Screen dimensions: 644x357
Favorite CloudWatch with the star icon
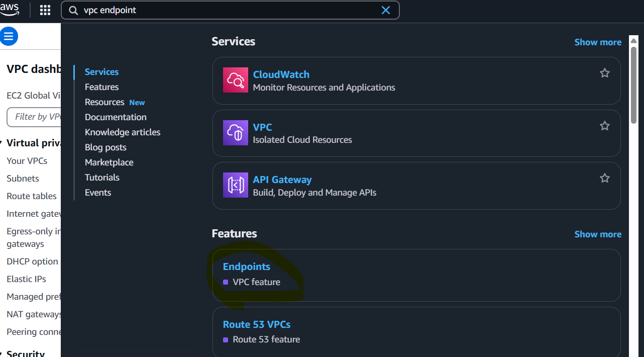coord(605,73)
